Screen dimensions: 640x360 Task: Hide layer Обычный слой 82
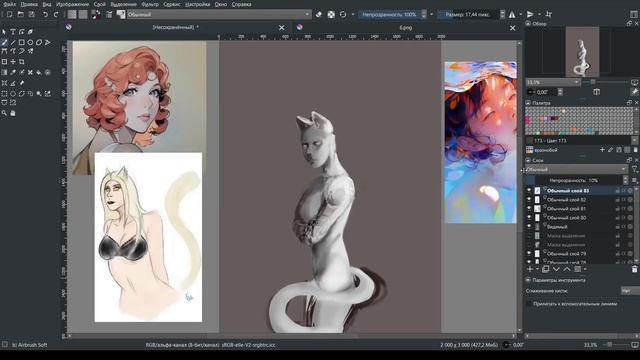[x=529, y=200]
